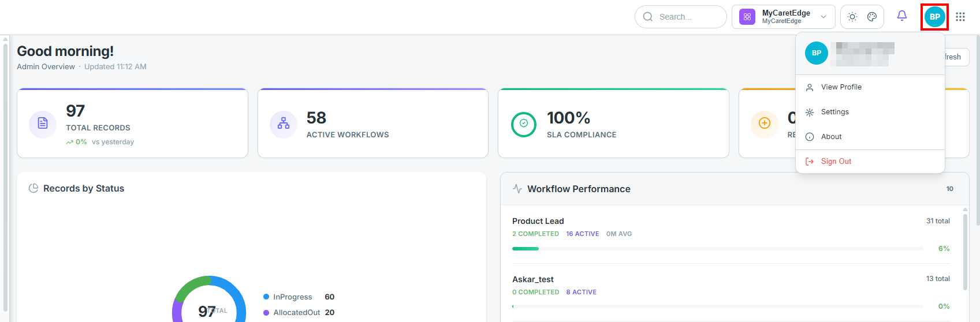Open Settings from the user menu
The image size is (980, 322).
pyautogui.click(x=870, y=112)
